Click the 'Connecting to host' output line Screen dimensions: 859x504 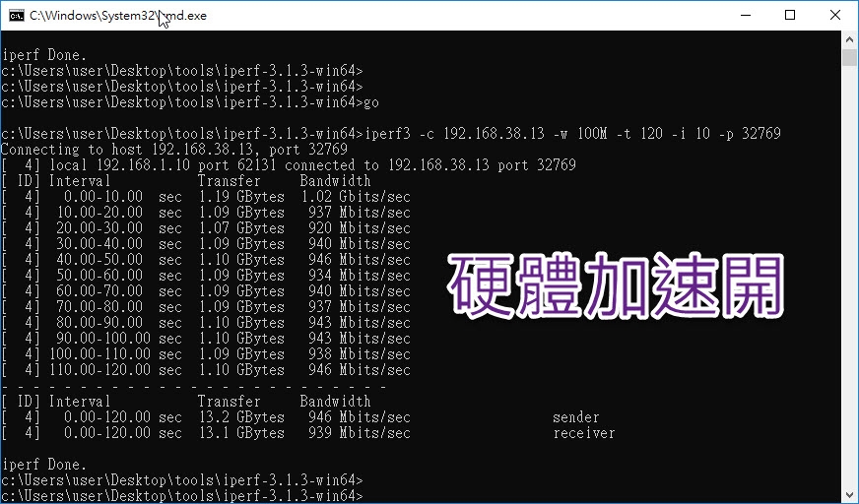(174, 150)
